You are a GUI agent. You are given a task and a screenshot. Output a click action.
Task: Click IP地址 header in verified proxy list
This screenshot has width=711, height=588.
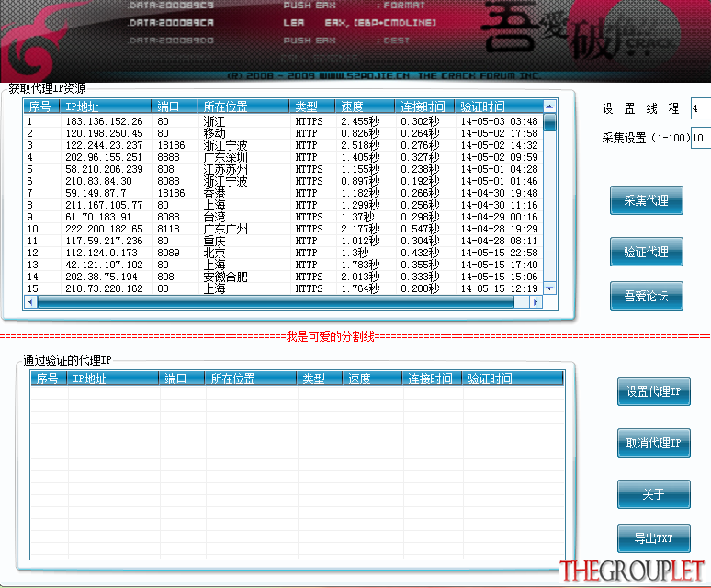(113, 379)
